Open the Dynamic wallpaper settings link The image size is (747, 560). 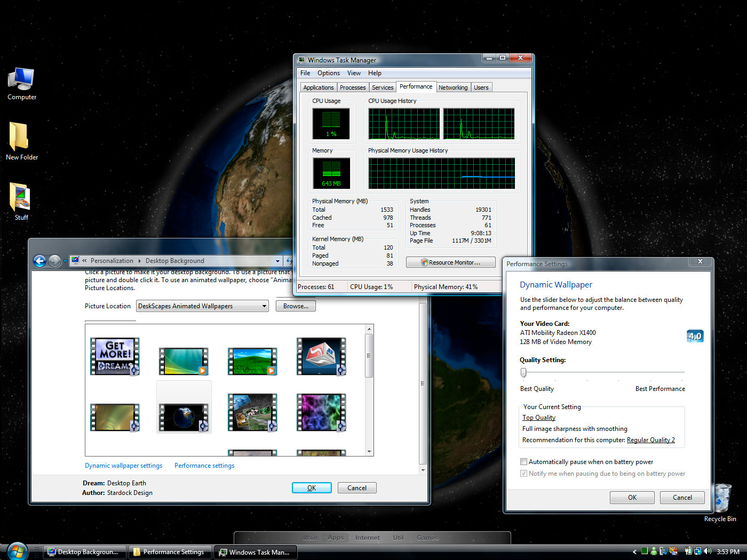pos(123,466)
